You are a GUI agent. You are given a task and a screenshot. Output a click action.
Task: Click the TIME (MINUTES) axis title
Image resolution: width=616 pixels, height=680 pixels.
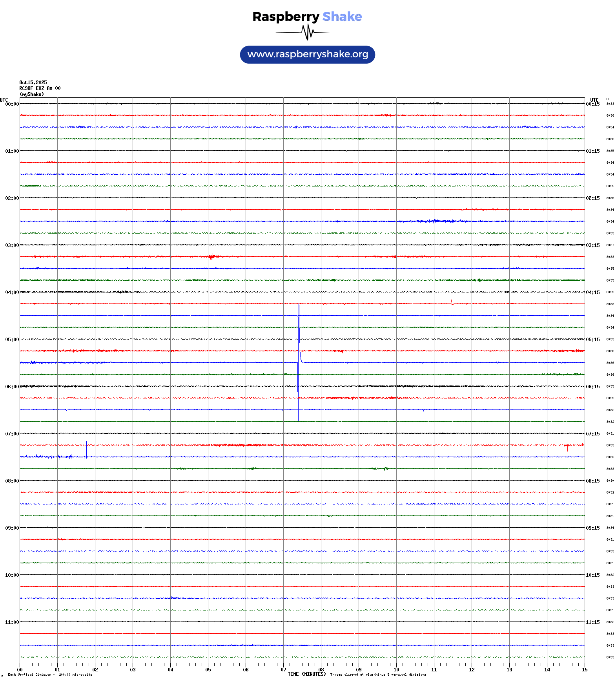[x=306, y=674]
